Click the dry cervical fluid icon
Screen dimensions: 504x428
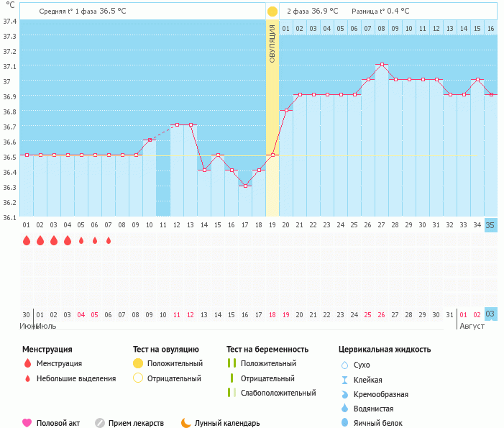tap(344, 365)
